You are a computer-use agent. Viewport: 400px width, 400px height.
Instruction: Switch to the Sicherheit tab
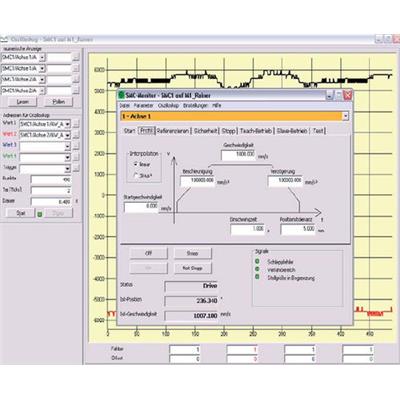click(205, 131)
